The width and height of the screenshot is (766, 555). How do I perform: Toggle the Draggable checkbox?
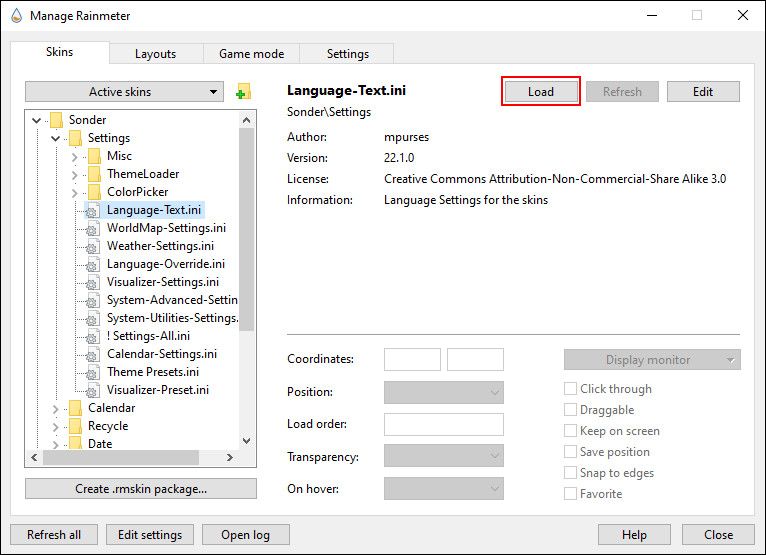pos(570,410)
